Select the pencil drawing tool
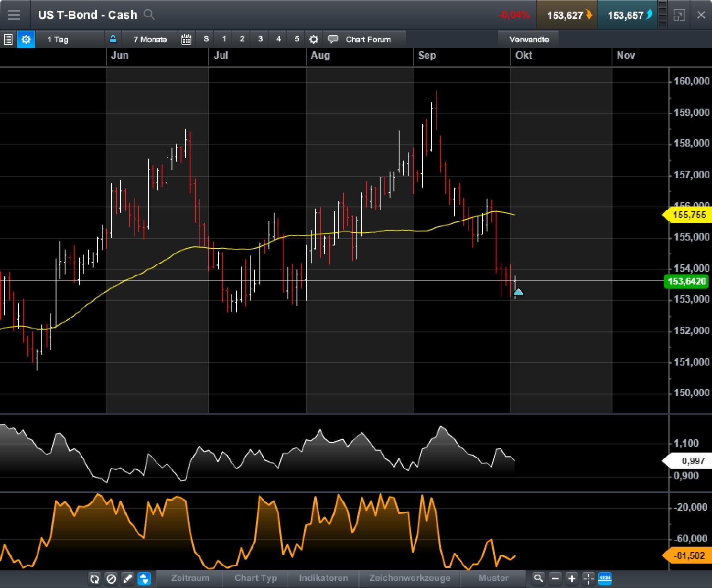The height and width of the screenshot is (588, 712). click(x=128, y=579)
